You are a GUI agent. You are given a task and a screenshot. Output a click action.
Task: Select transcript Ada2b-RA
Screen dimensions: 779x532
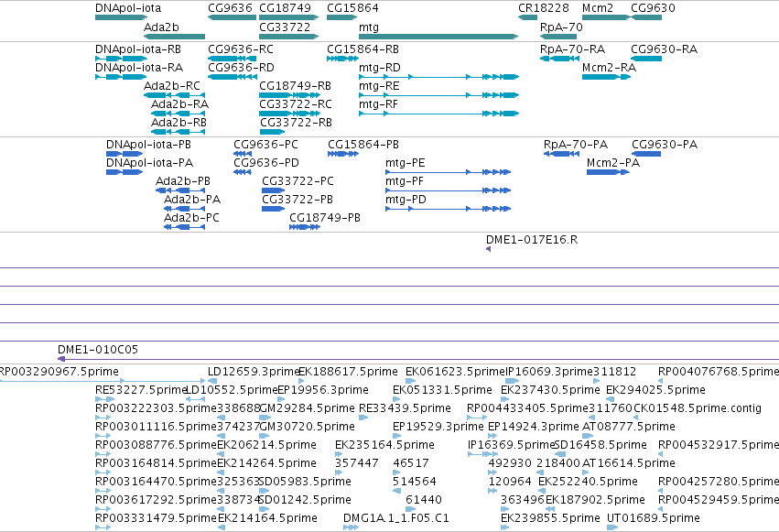179,104
